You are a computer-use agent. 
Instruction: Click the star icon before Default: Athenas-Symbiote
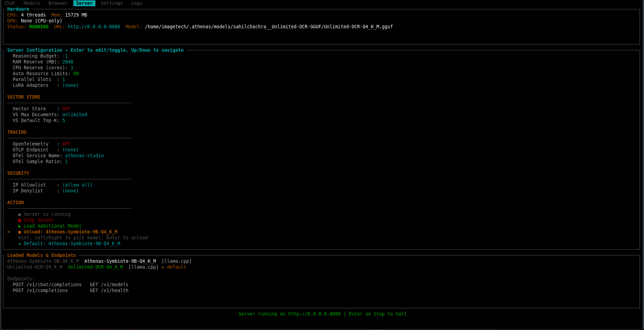pos(20,244)
